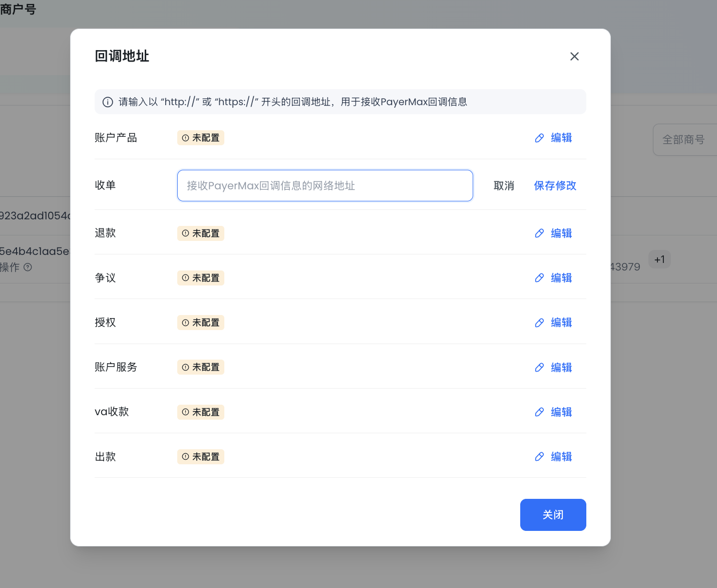Click the pencil edit icon for 账户产品
This screenshot has height=588, width=717.
click(539, 138)
